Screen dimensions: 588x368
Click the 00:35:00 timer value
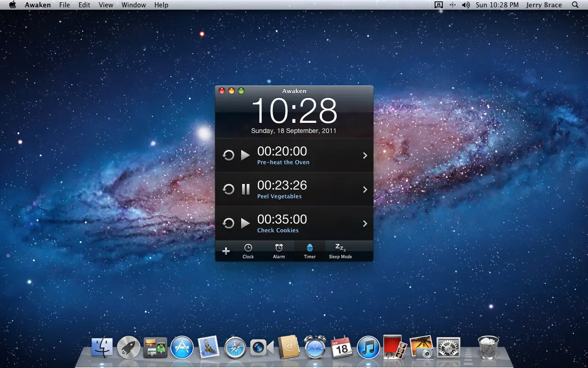[282, 219]
